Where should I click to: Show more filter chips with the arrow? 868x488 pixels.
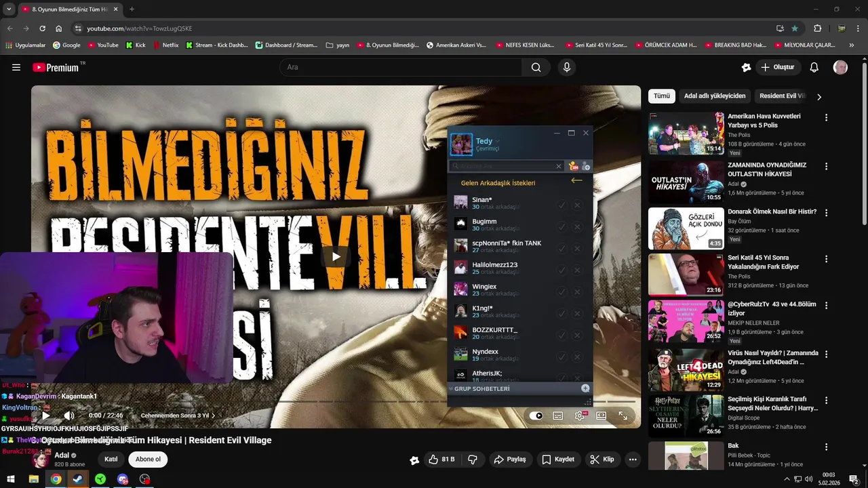click(x=819, y=97)
